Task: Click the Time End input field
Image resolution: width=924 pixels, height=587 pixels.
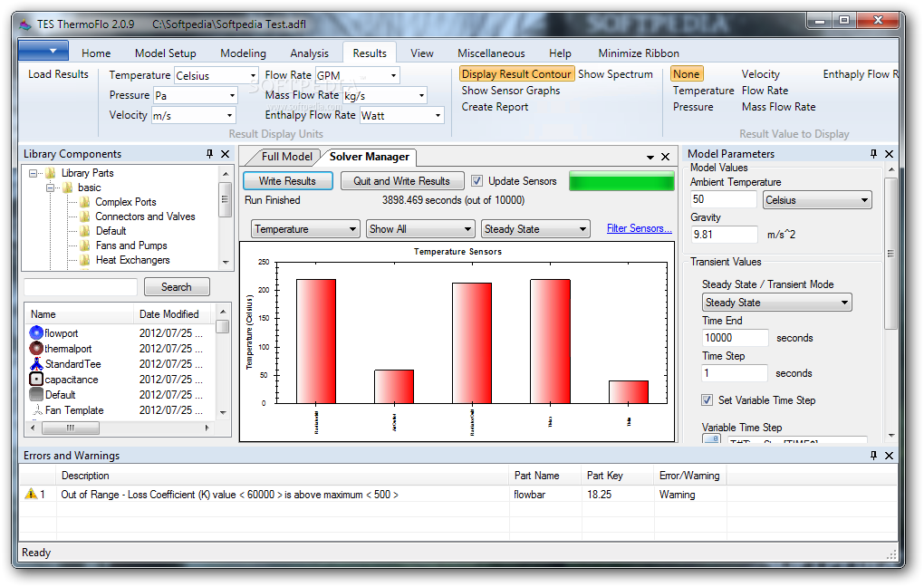Action: click(x=735, y=338)
